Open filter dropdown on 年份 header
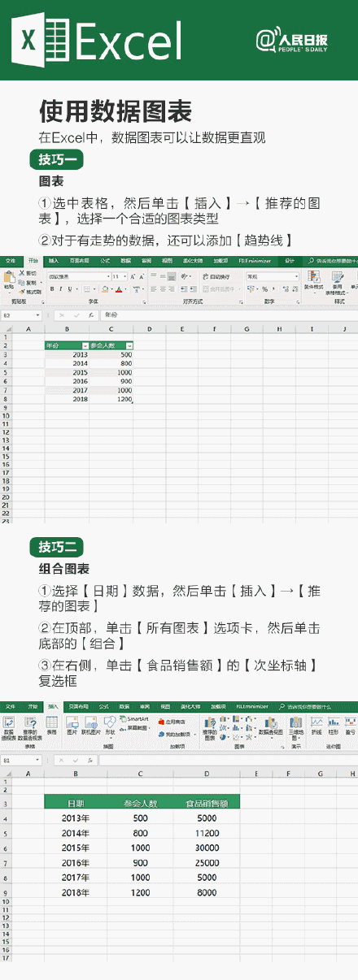358x980 pixels. (86, 345)
